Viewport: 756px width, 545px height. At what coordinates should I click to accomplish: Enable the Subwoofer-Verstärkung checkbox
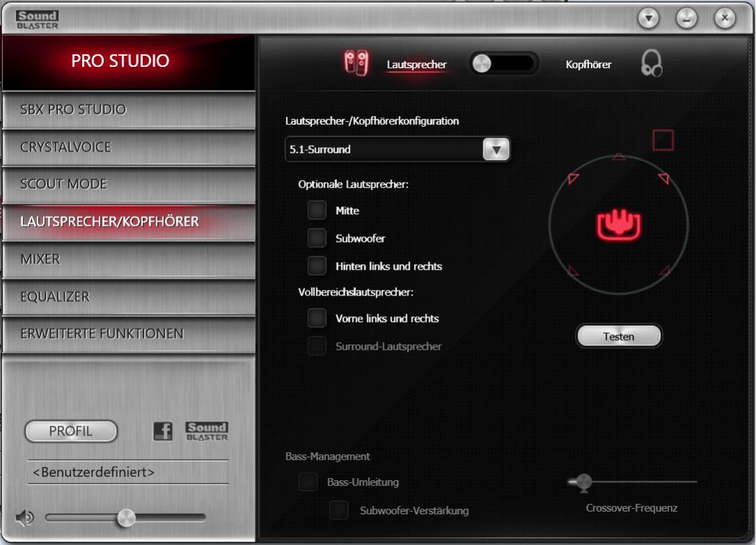pyautogui.click(x=339, y=510)
